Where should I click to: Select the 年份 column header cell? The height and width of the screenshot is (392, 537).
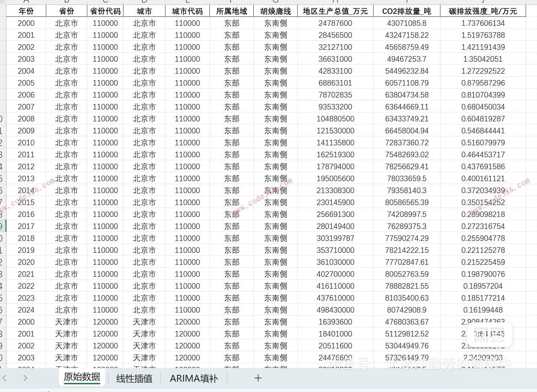26,11
